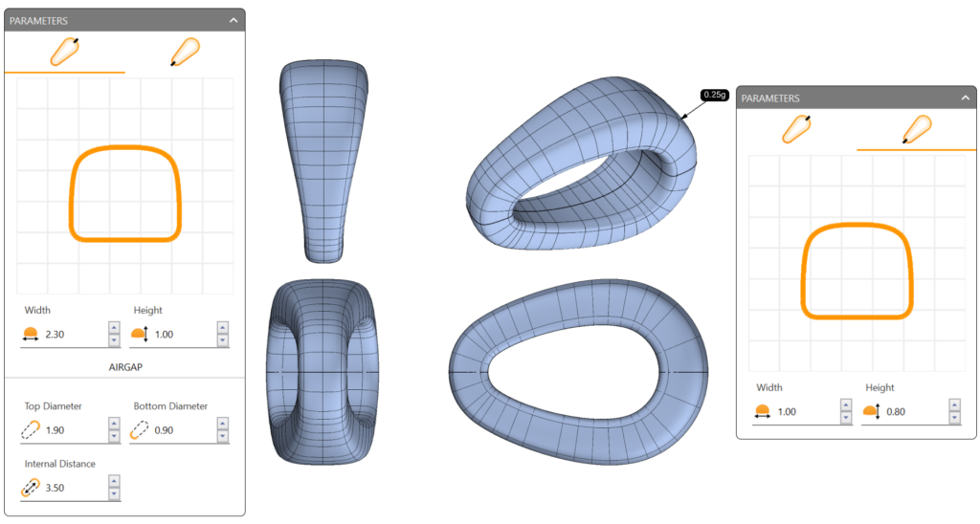Select the first profile tab in left panel
Image resolution: width=980 pixels, height=524 pixels.
64,52
